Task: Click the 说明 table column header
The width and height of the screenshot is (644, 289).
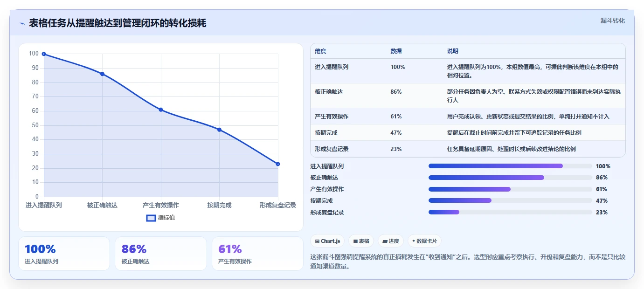Action: 452,51
